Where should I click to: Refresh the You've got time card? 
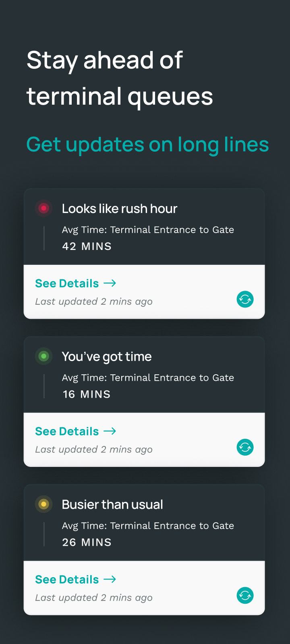245,447
